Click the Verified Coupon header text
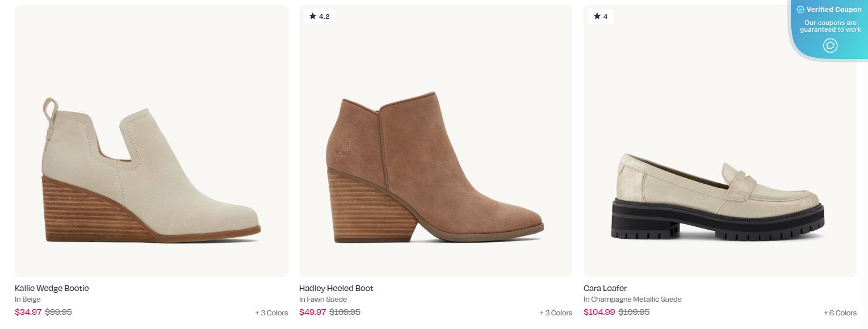The width and height of the screenshot is (868, 329). pos(834,10)
